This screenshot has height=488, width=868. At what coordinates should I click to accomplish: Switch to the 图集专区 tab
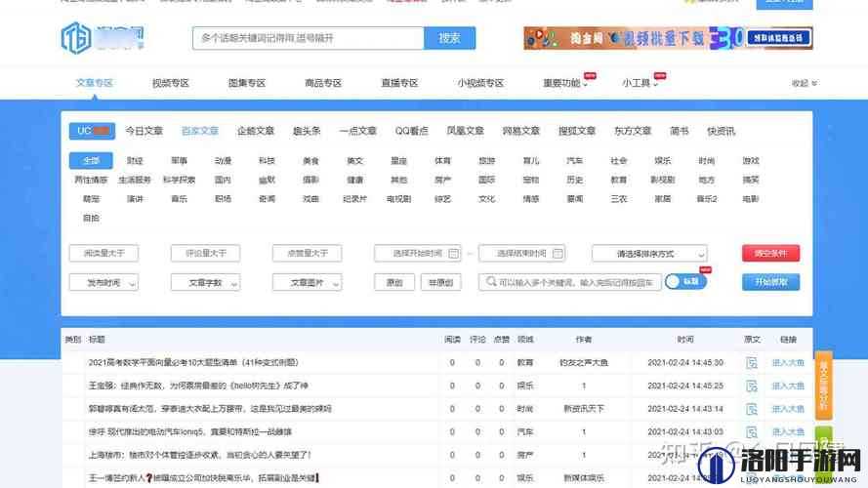pos(247,83)
